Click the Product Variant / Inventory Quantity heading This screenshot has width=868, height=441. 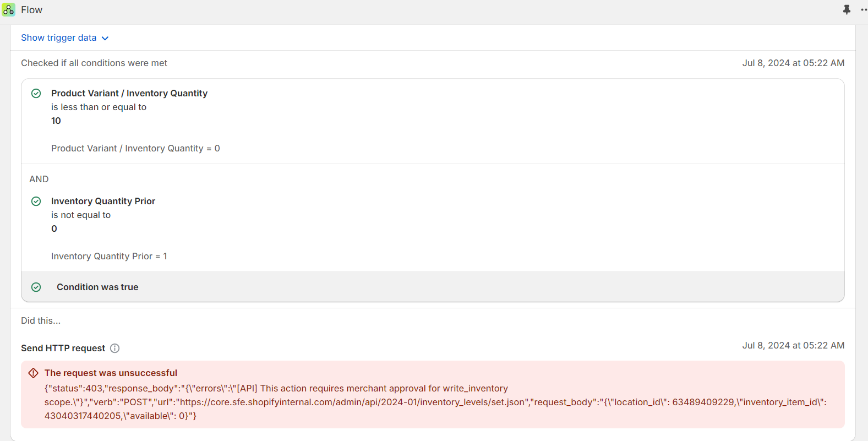129,94
